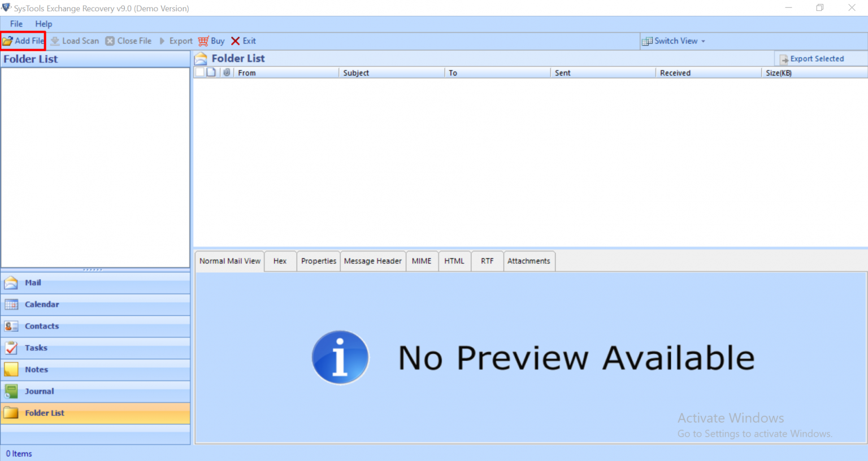This screenshot has height=461, width=868.
Task: Open the Buy shopping cart icon
Action: pos(203,41)
